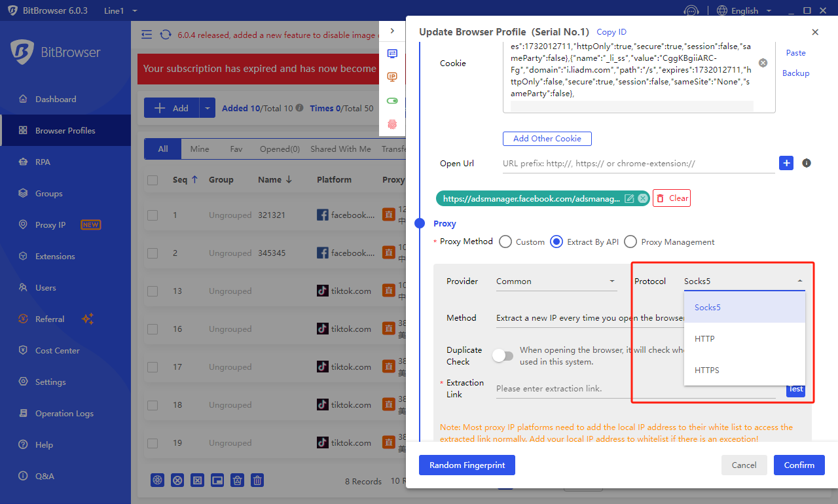
Task: Open the Provider dropdown showing Common
Action: point(556,281)
